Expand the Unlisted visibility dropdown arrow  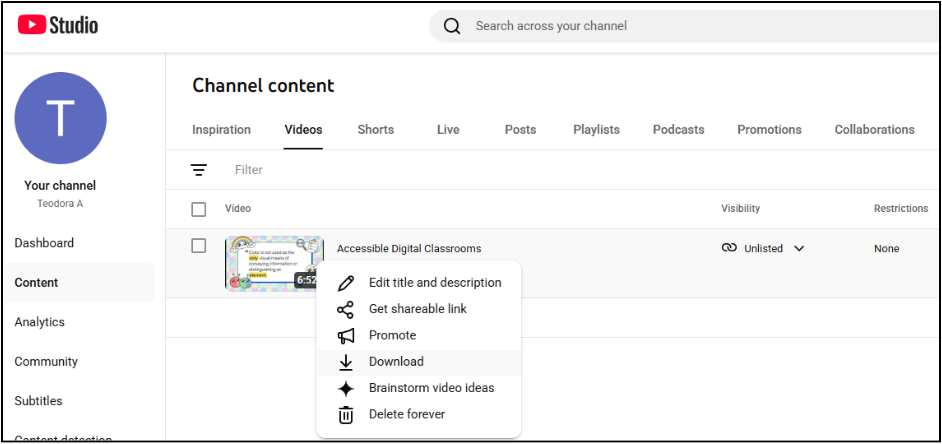pos(799,249)
